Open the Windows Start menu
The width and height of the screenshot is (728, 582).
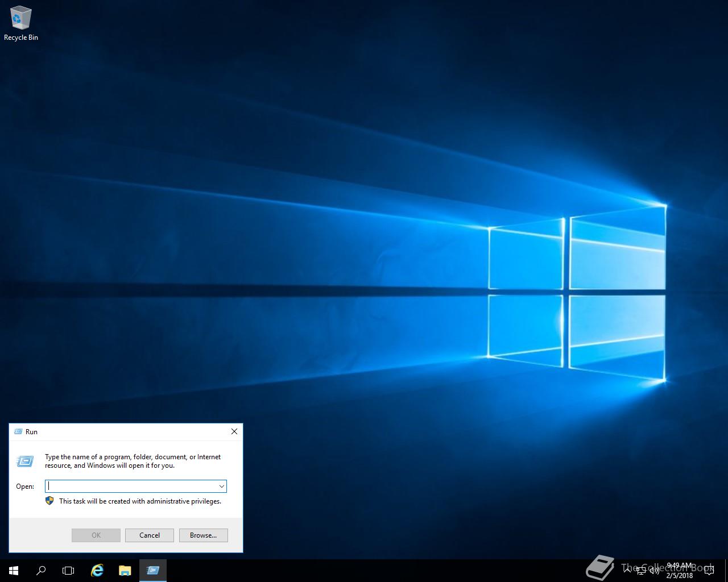(x=14, y=570)
